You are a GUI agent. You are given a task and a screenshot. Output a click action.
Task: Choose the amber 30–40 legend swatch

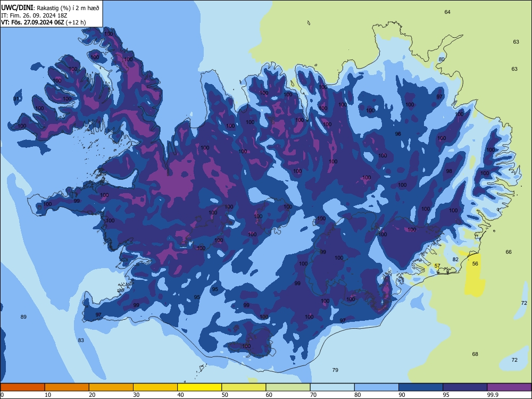coord(155,387)
